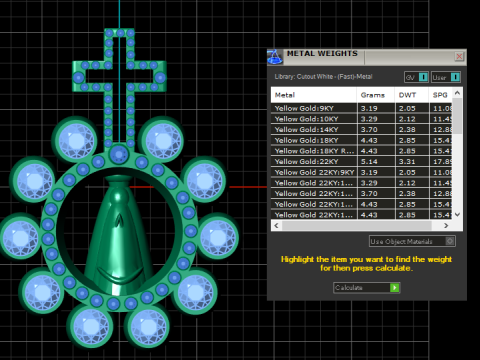Select the Yellow Gold:9KY row
The height and width of the screenshot is (360, 480).
click(x=362, y=108)
